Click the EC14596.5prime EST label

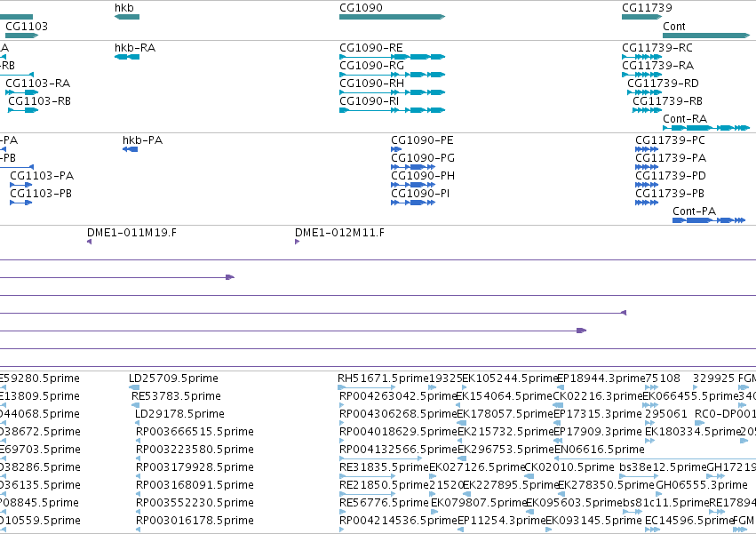pos(689,521)
